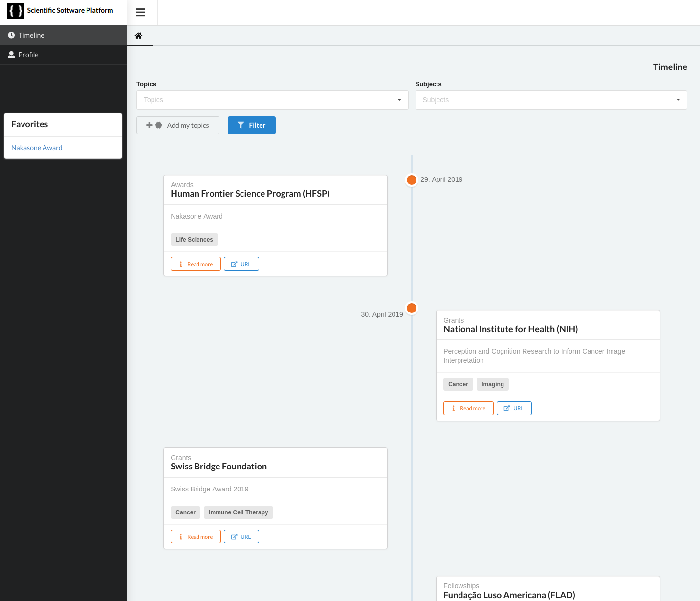Click the 29. April 2019 date label

[441, 179]
